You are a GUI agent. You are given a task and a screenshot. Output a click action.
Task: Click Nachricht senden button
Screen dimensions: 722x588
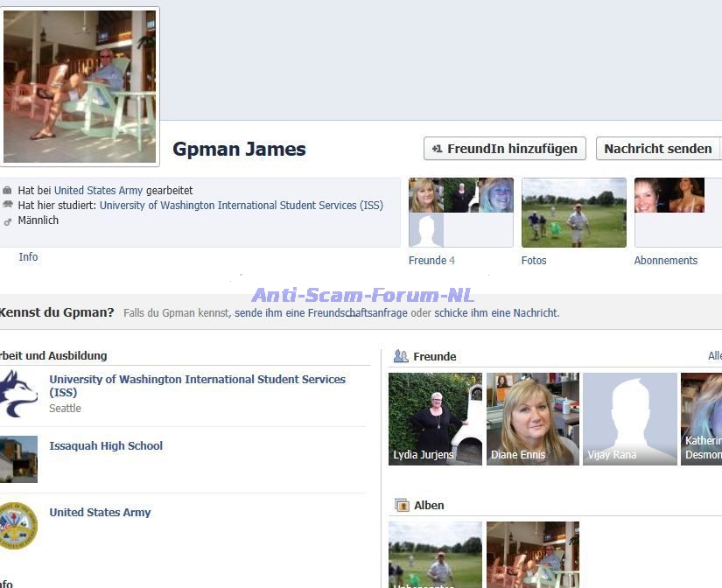[658, 149]
